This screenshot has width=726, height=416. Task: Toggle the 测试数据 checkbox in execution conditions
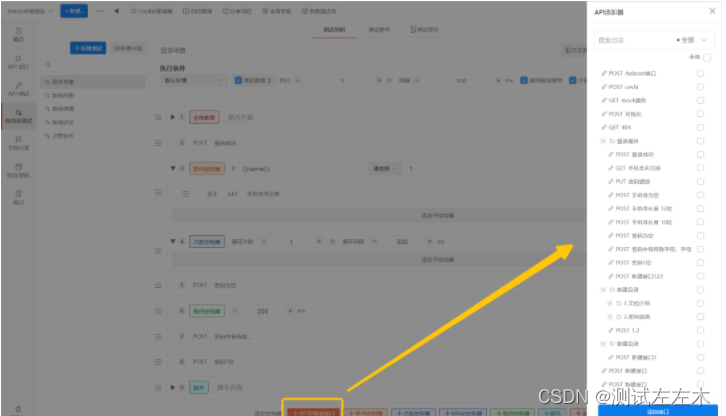coord(238,80)
